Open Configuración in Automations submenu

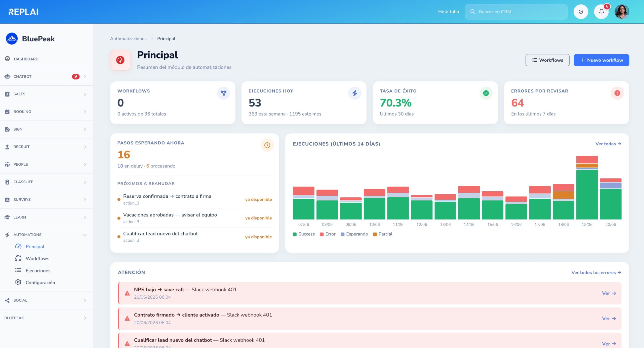pyautogui.click(x=40, y=282)
